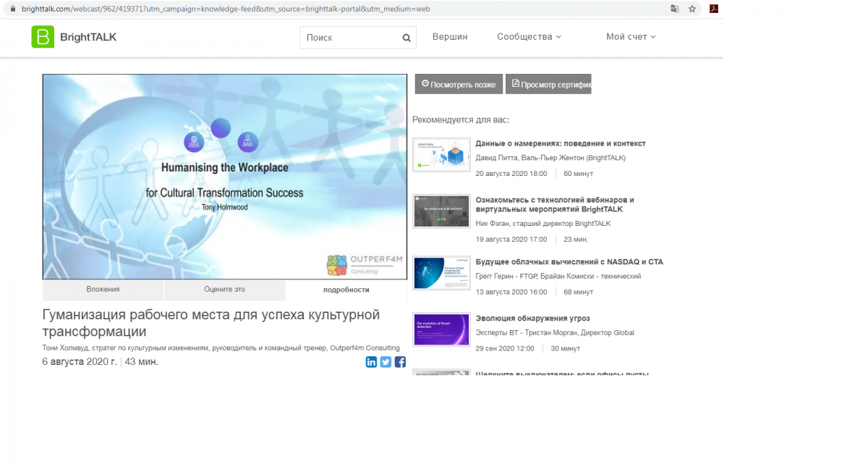Click the Adobe PDF extension icon
The image size is (868, 467).
713,9
